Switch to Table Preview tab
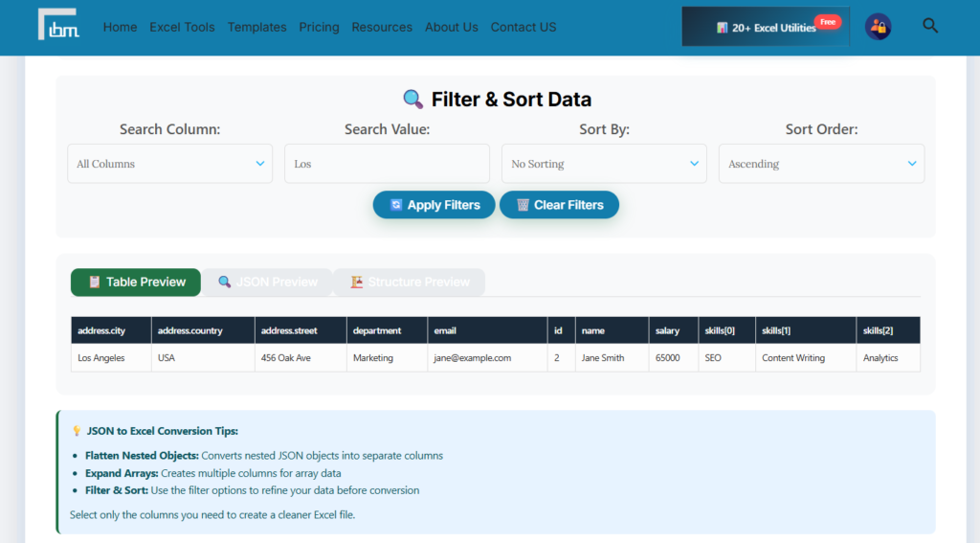Image resolution: width=980 pixels, height=543 pixels. [136, 283]
